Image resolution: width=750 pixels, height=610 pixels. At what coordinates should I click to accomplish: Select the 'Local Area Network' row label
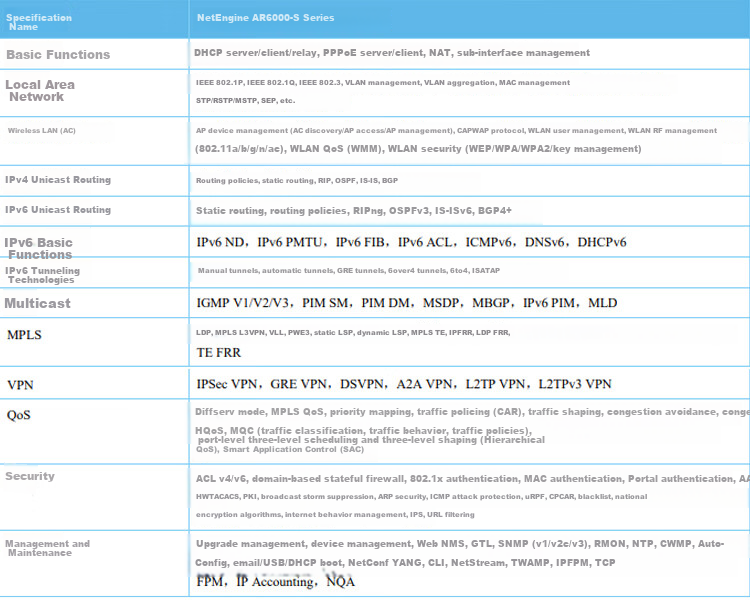point(40,90)
